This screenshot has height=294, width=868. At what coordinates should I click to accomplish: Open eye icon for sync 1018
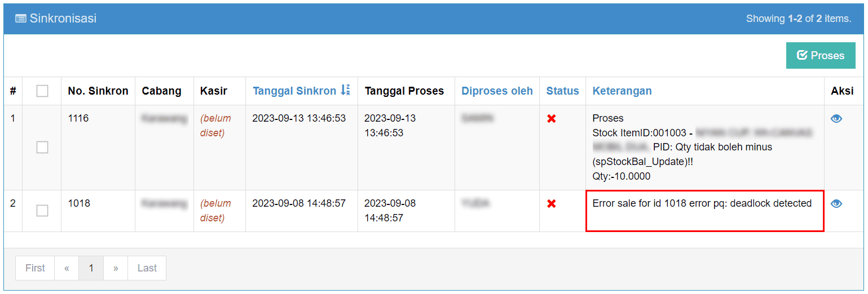(x=836, y=204)
